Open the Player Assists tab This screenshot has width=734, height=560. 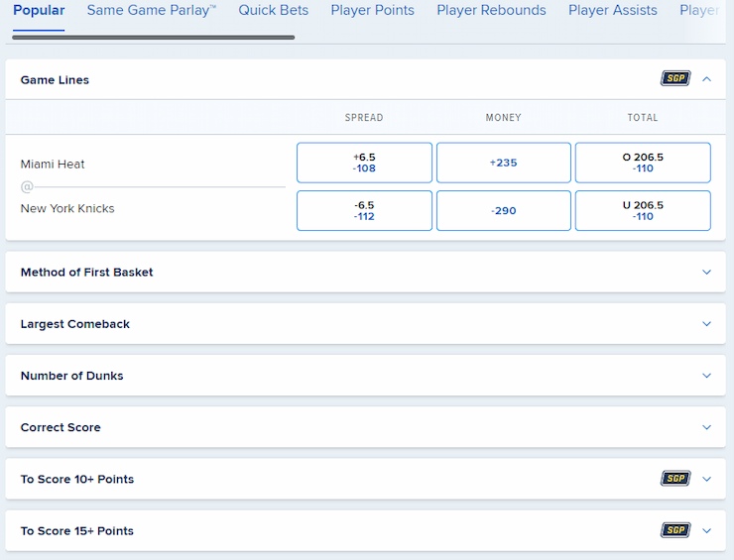click(613, 10)
